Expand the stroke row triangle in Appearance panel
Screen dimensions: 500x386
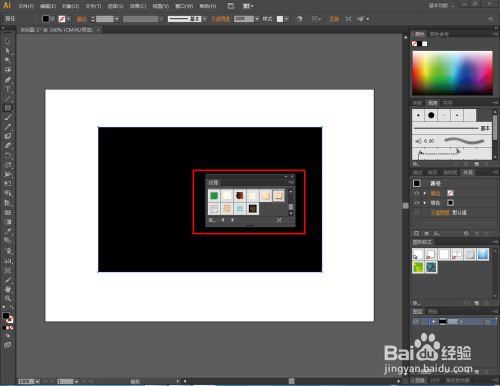pos(425,193)
